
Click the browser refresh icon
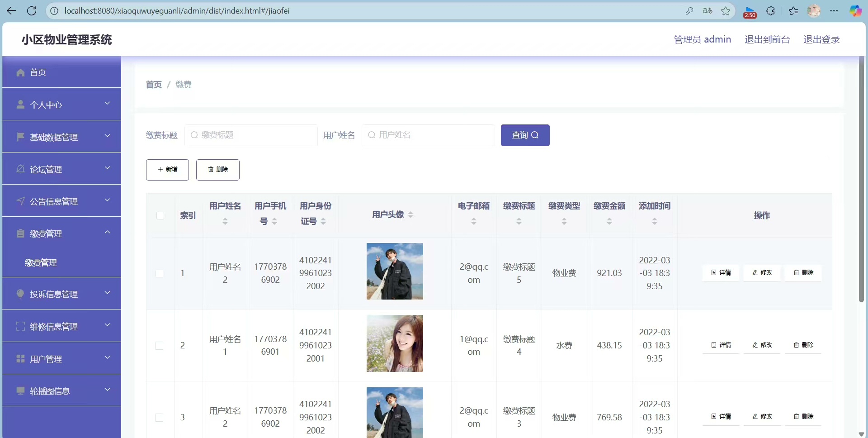coord(32,11)
